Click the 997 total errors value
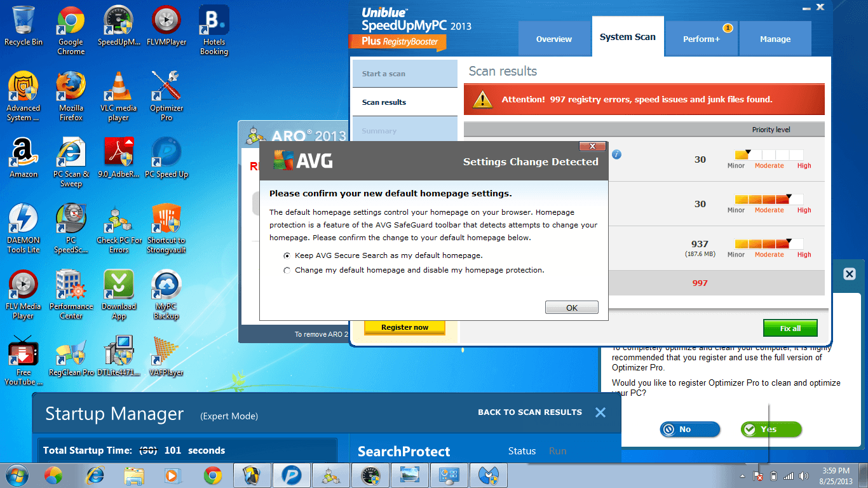This screenshot has height=488, width=868. [700, 283]
